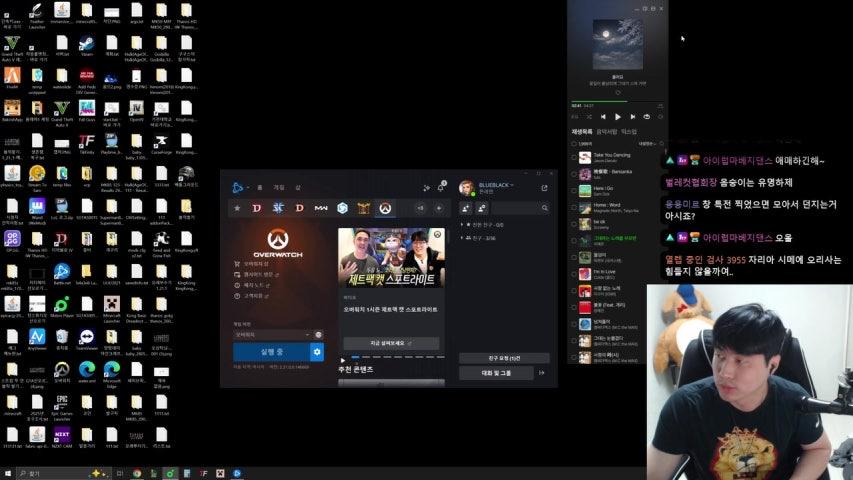Click the Windows Start button
Image resolution: width=853 pixels, height=480 pixels.
(x=8, y=473)
